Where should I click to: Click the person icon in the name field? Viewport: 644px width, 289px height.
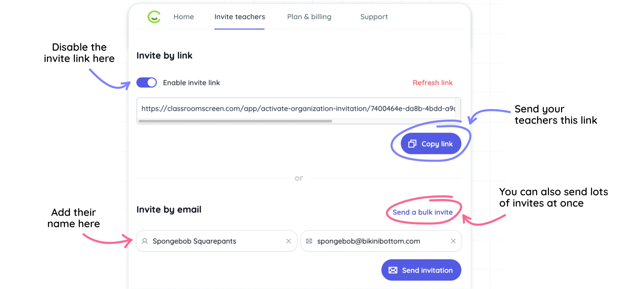[x=145, y=241]
